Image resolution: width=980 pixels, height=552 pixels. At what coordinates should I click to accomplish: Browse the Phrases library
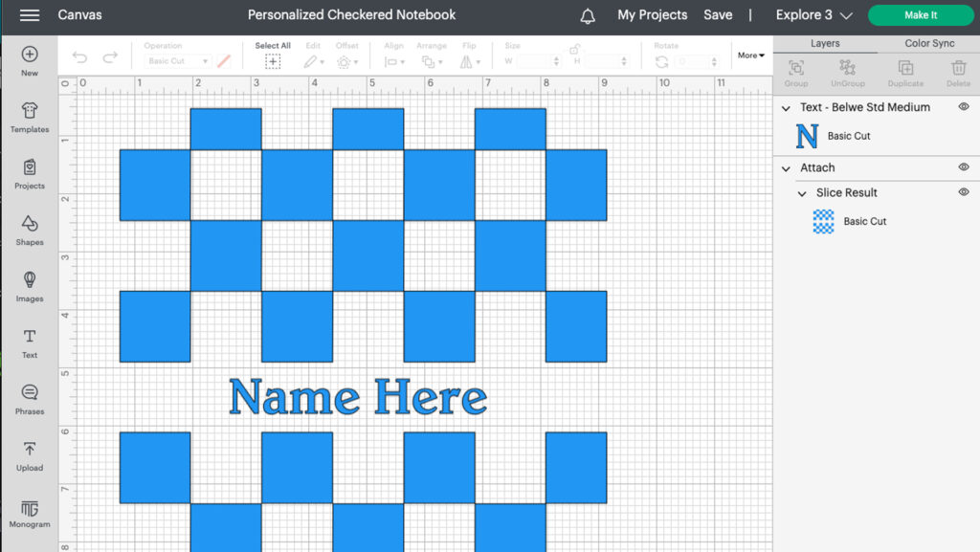tap(29, 400)
